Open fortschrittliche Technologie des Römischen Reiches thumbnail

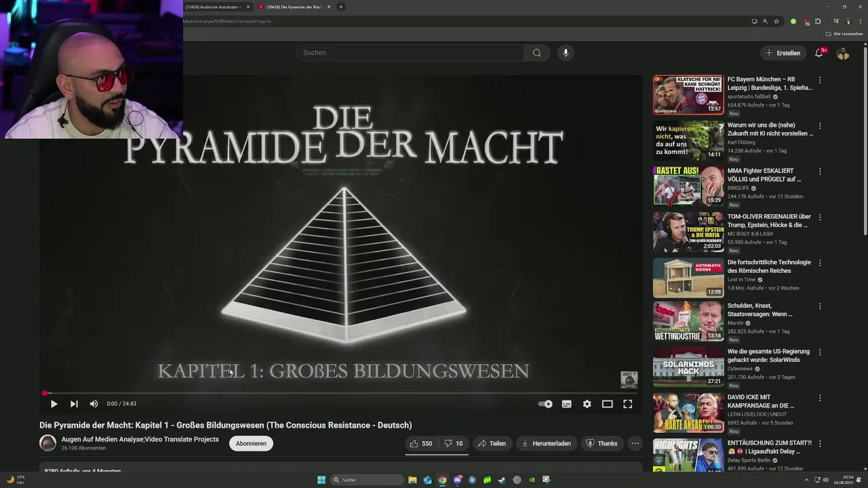(688, 278)
